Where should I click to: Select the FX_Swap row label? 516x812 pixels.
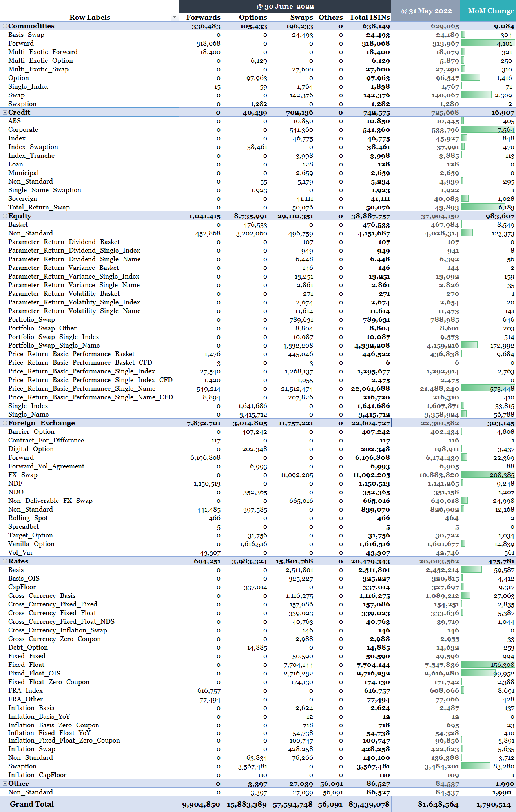(x=23, y=475)
